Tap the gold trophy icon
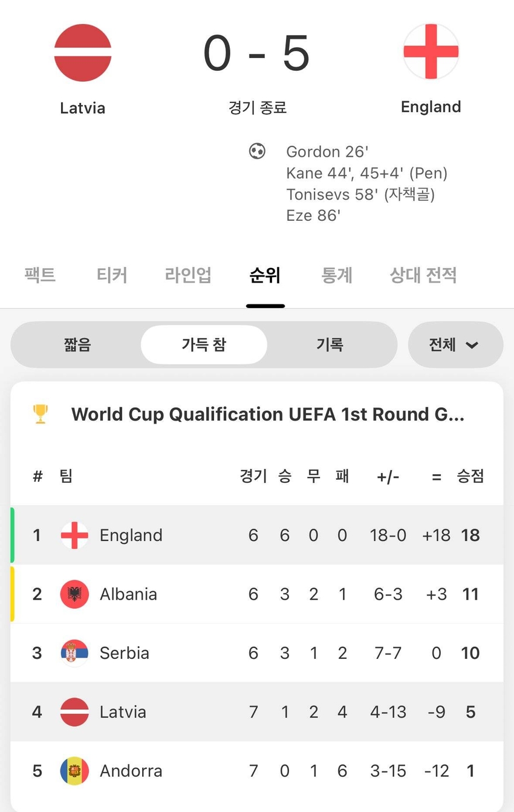 pyautogui.click(x=41, y=414)
